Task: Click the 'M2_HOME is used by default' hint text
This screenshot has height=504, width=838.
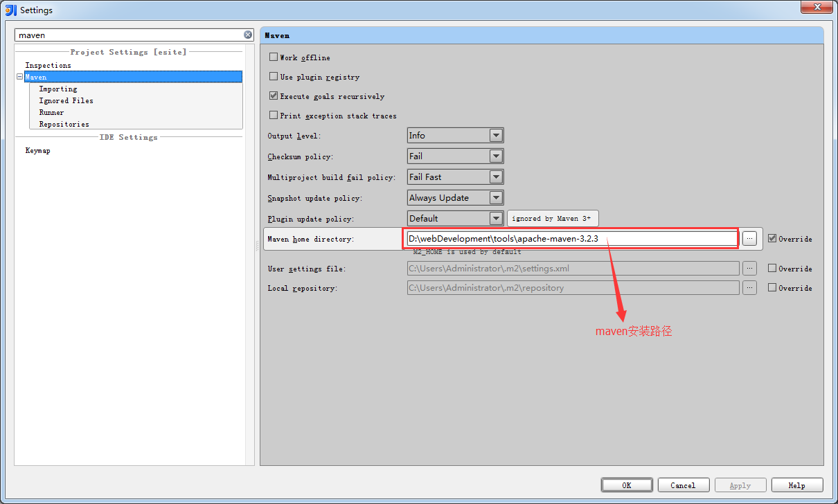Action: pos(467,252)
